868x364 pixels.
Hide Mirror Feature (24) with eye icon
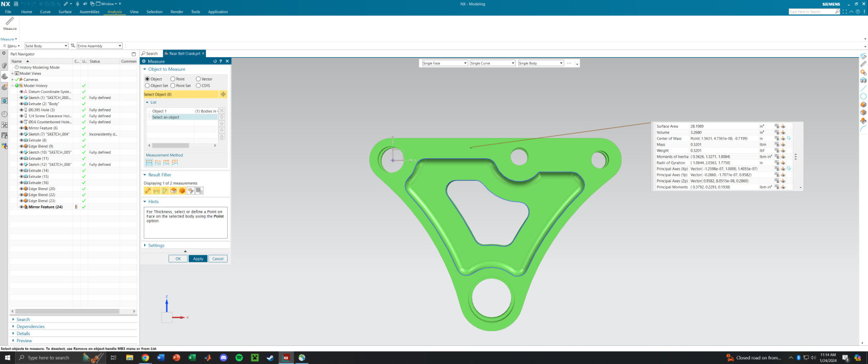coord(22,207)
